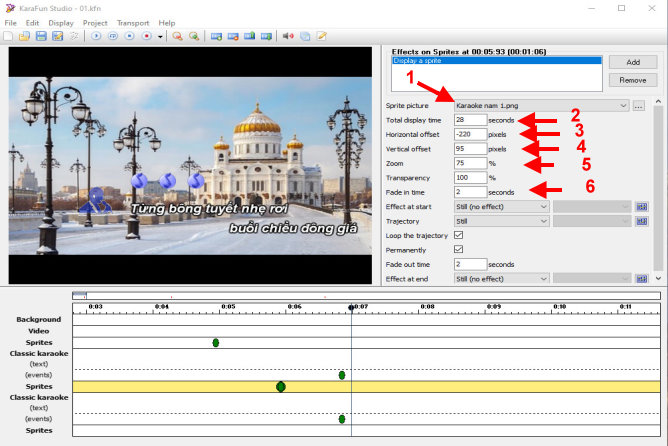This screenshot has height=446, width=668.
Task: Click the timeline playhead at 0:07
Action: (351, 306)
